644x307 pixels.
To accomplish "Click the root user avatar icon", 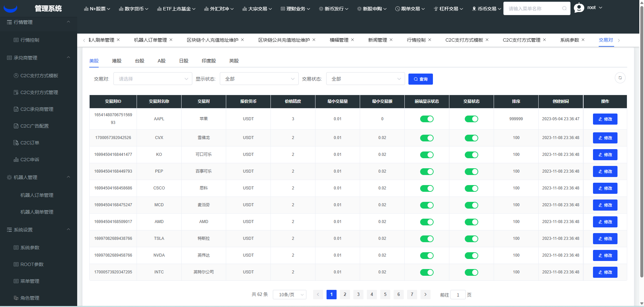I will (x=579, y=8).
